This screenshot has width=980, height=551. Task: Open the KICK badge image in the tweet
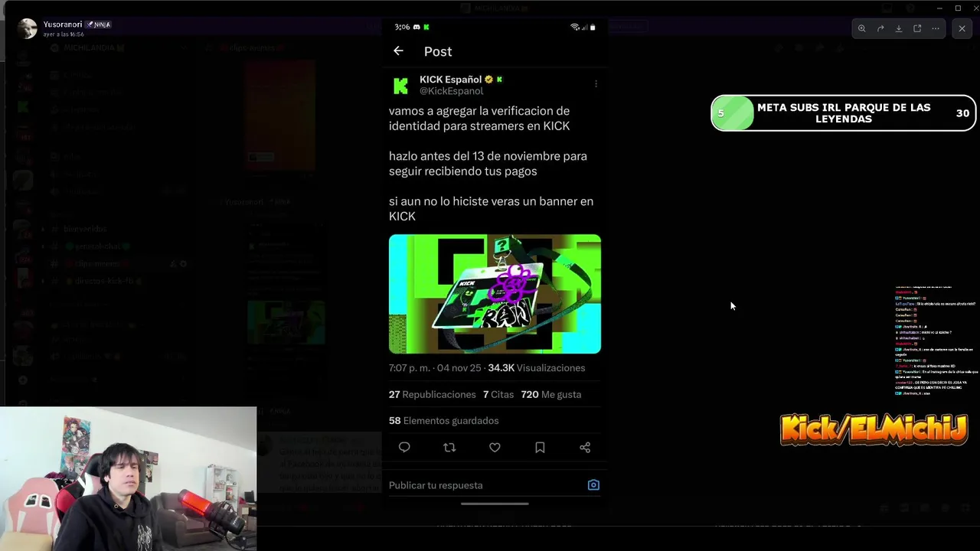click(x=495, y=294)
